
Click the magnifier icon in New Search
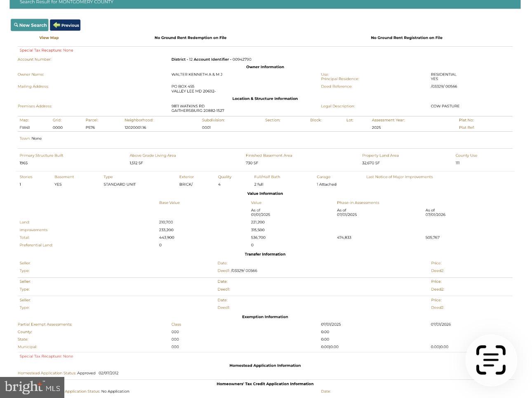click(16, 25)
